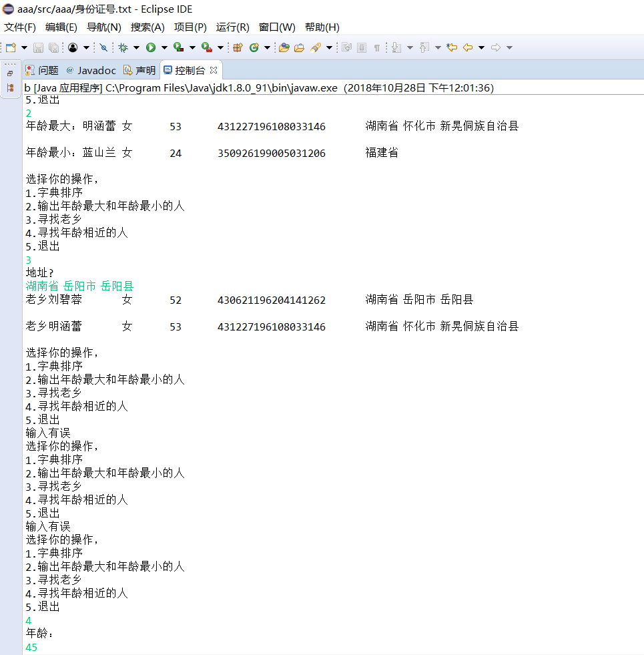Open the 运行(R) menu

click(x=233, y=27)
